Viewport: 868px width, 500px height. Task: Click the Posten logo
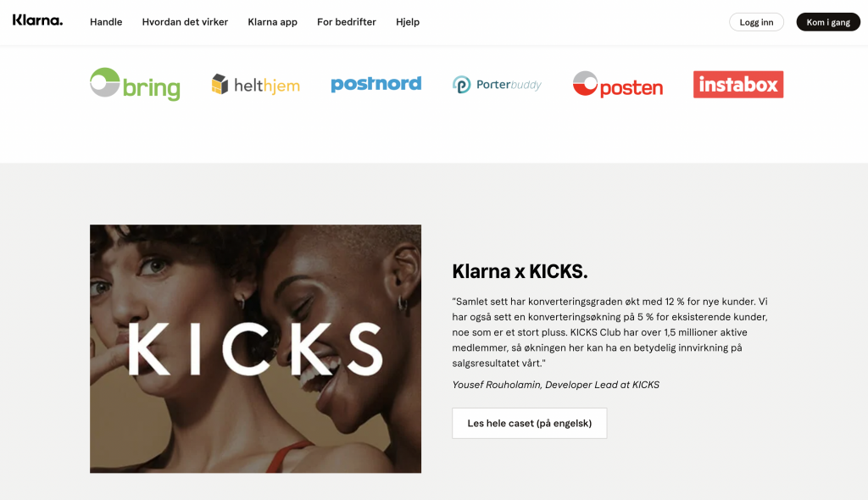[x=617, y=85]
